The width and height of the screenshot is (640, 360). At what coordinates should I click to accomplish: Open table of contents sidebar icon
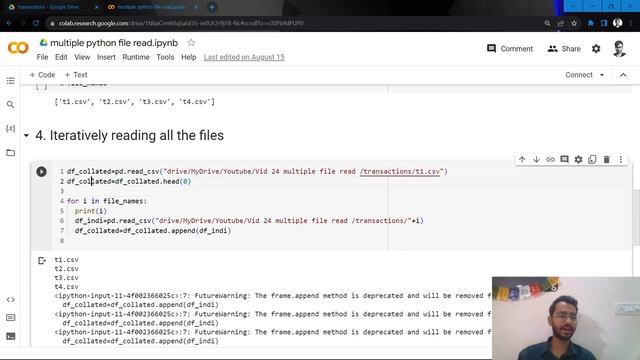11,81
